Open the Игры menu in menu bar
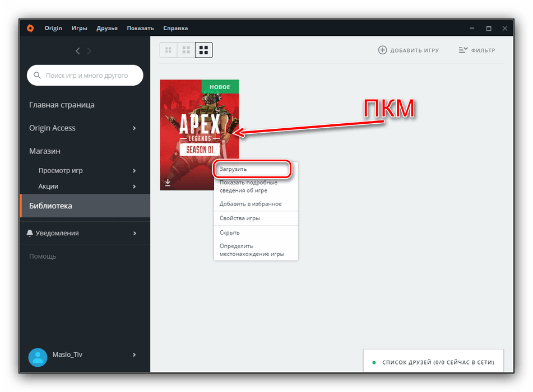Viewport: 533px width, 392px height. pos(79,28)
